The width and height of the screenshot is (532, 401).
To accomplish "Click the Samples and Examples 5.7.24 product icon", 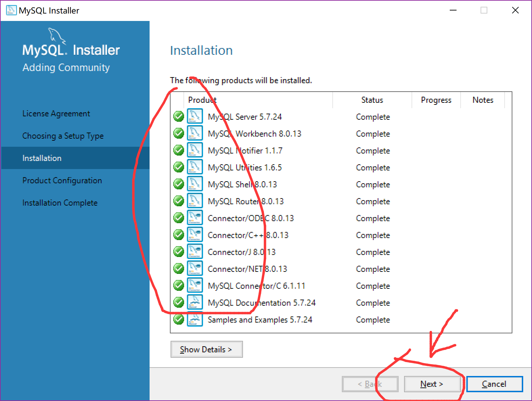I will click(x=195, y=319).
